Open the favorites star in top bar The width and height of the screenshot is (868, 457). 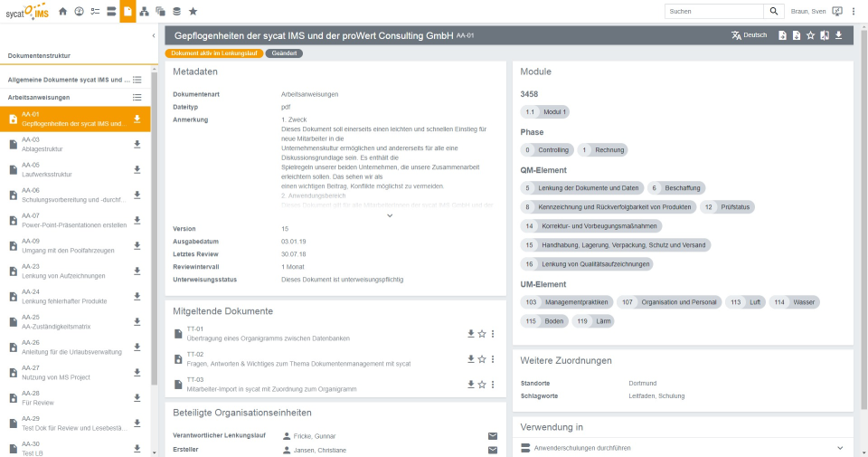click(193, 11)
